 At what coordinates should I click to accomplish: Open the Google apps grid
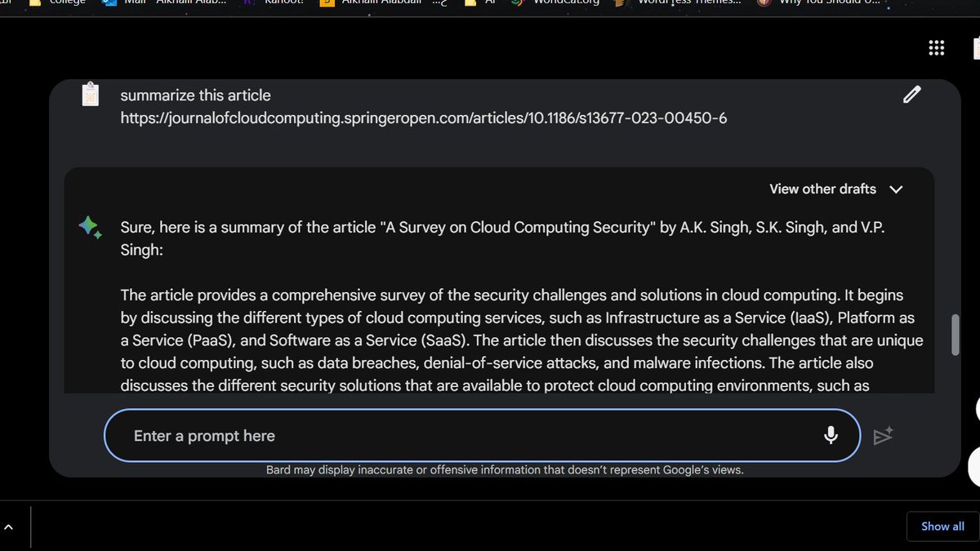[x=936, y=48]
